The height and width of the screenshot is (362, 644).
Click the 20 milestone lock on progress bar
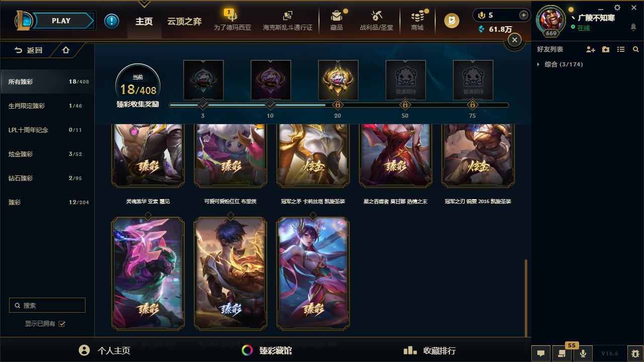point(338,105)
